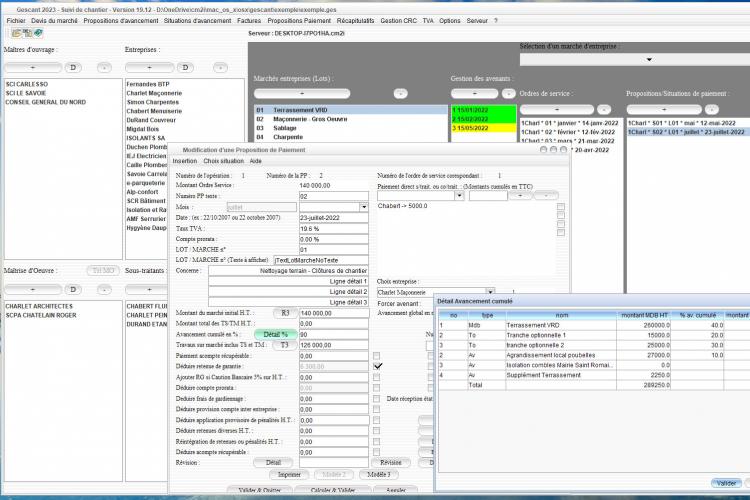The height and width of the screenshot is (500, 750).
Task: Select green avenant 1 15/01/2022
Action: click(484, 110)
